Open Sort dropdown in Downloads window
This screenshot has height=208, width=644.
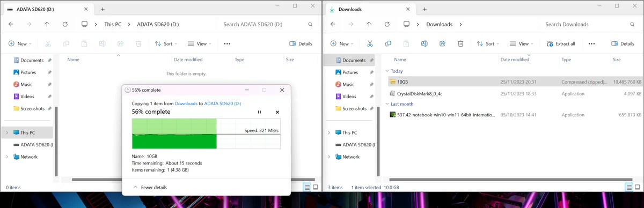tap(488, 44)
